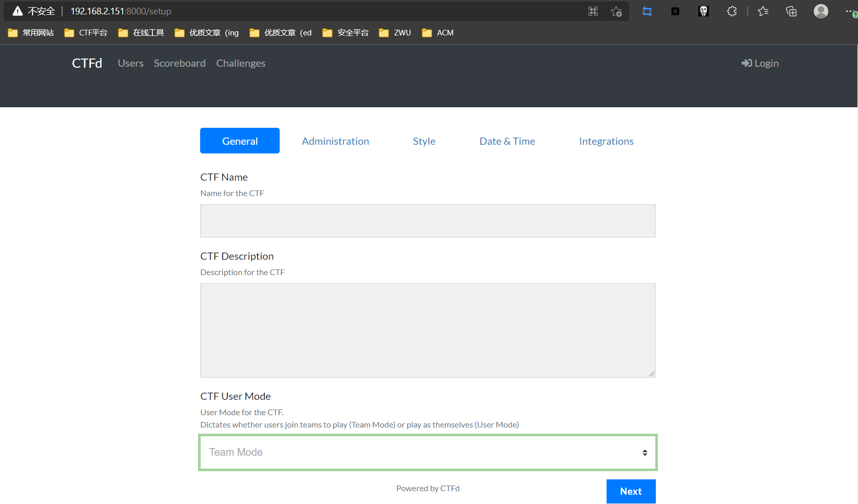Open the ZWU bookmarks folder

click(395, 33)
